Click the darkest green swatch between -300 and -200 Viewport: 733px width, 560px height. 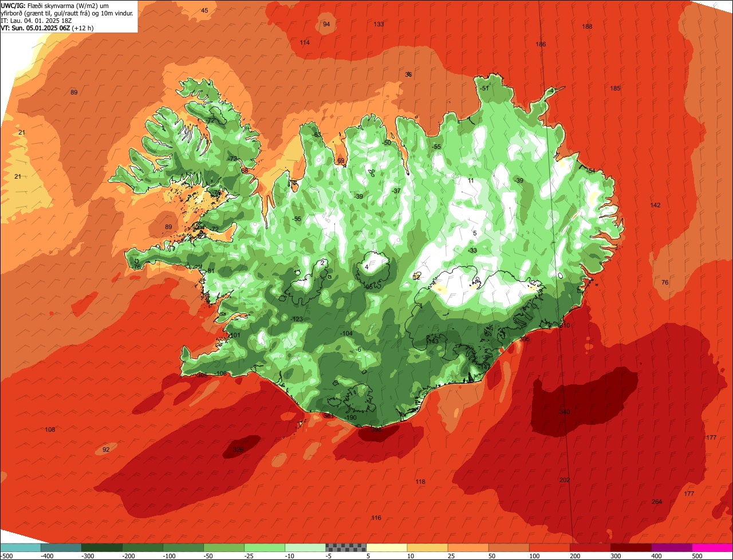(102, 547)
